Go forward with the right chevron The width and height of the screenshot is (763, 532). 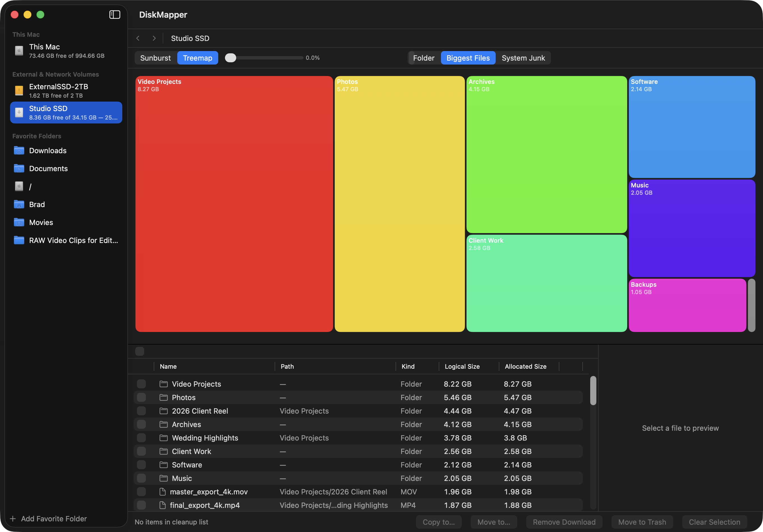(x=154, y=38)
